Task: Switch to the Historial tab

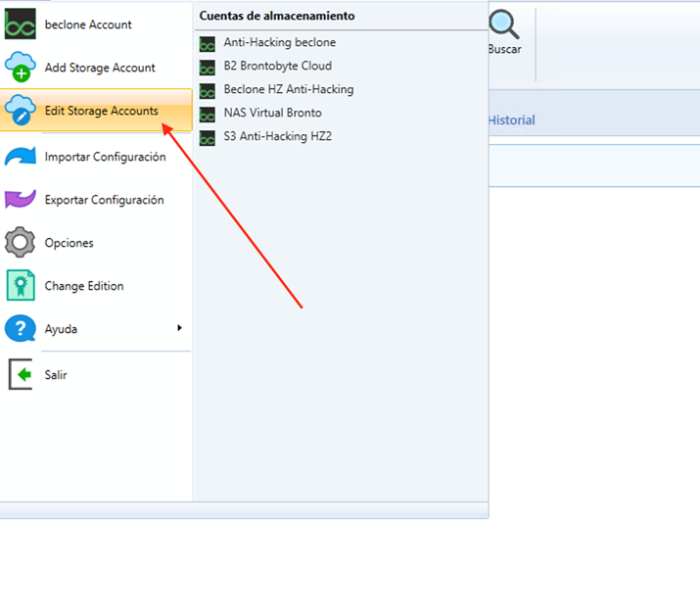Action: pos(511,119)
